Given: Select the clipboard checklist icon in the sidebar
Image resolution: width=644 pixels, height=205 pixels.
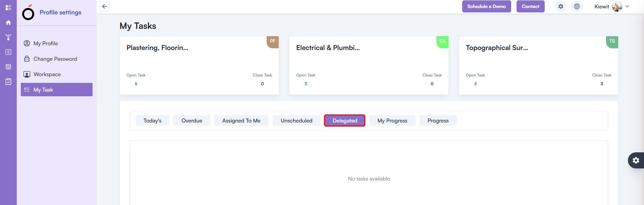Looking at the screenshot, I should click(x=8, y=82).
